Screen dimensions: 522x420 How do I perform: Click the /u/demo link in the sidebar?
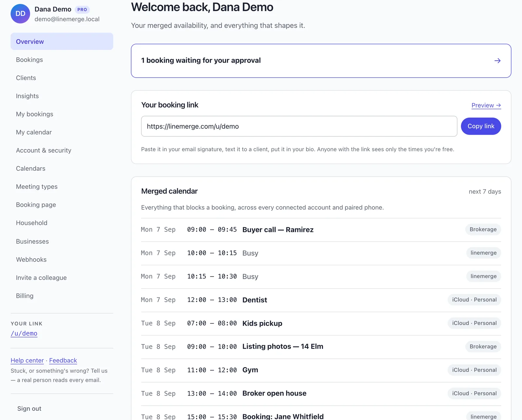(x=24, y=333)
